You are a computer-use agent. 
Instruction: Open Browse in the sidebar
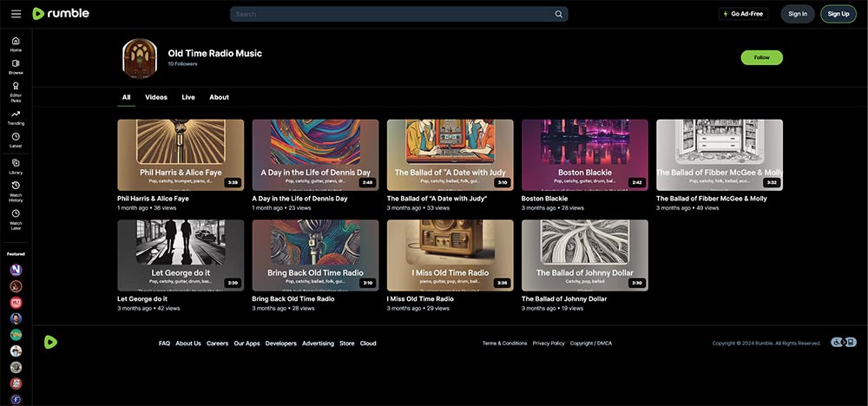coord(16,67)
